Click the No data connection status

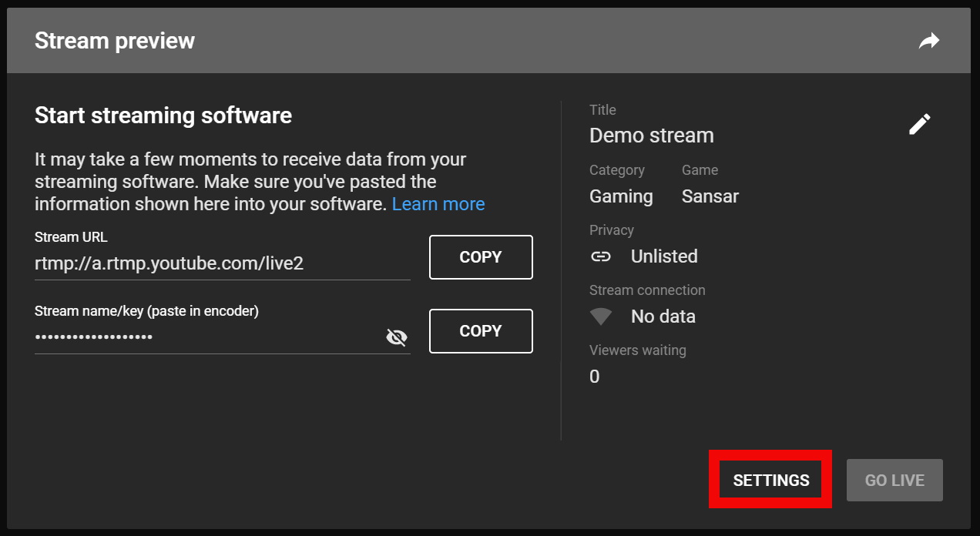[x=663, y=317]
